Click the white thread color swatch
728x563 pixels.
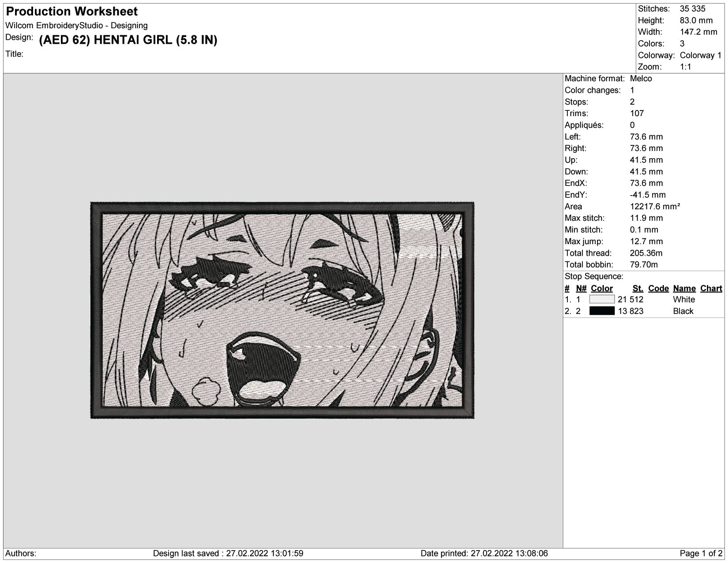pyautogui.click(x=602, y=299)
